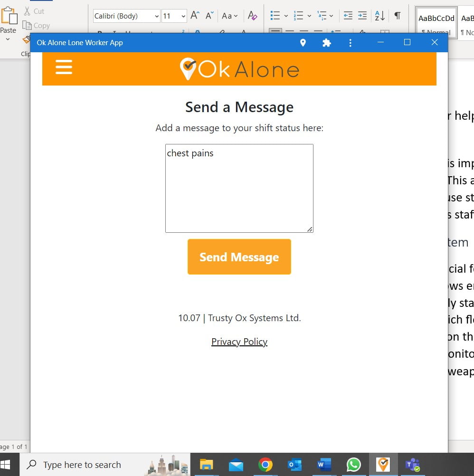Click the Windows taskbar search box
Viewport: 474px width, 476px height.
pyautogui.click(x=105, y=465)
